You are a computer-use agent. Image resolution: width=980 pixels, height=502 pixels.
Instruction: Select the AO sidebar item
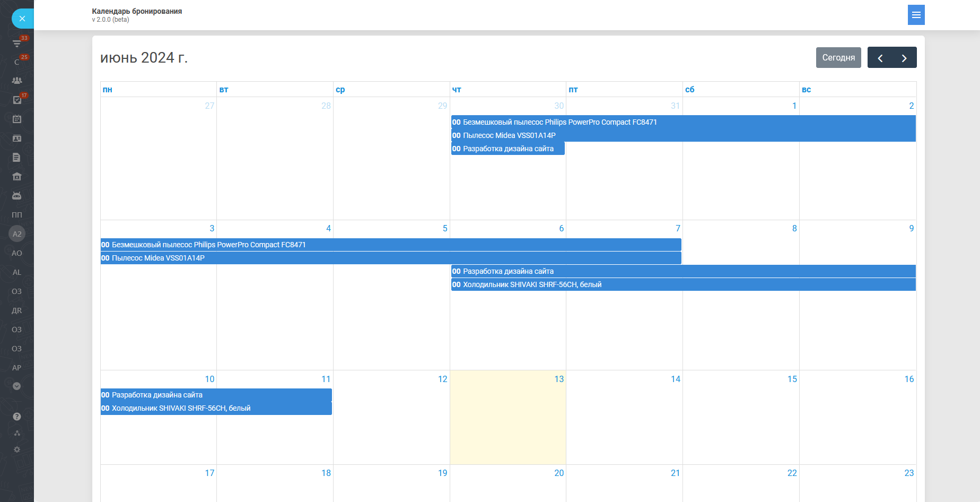[17, 253]
